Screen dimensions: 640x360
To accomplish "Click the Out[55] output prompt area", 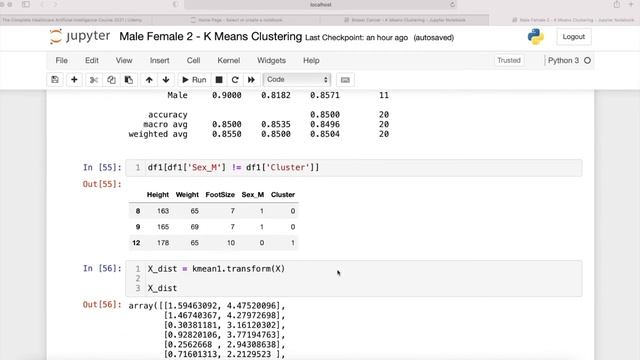I will tap(102, 184).
